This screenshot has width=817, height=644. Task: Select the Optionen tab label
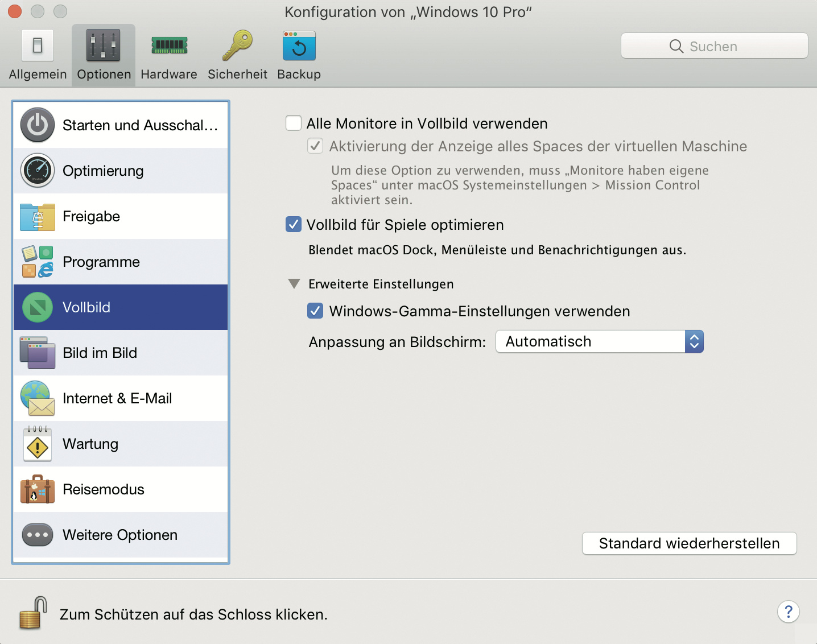pyautogui.click(x=104, y=75)
